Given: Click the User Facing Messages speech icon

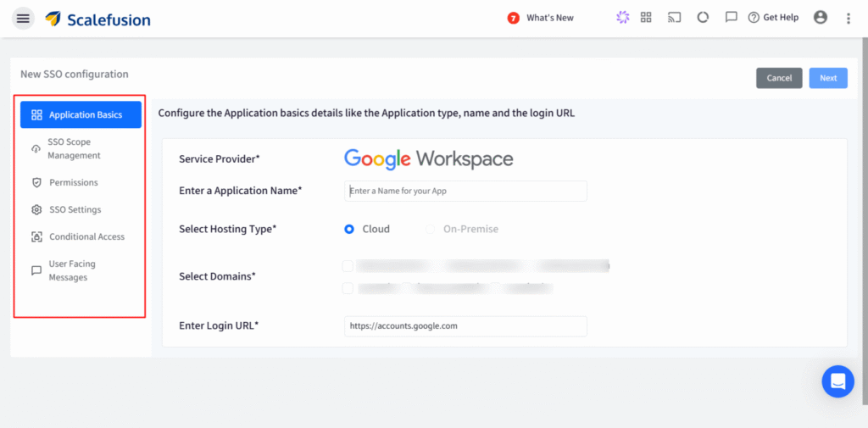Looking at the screenshot, I should [36, 270].
